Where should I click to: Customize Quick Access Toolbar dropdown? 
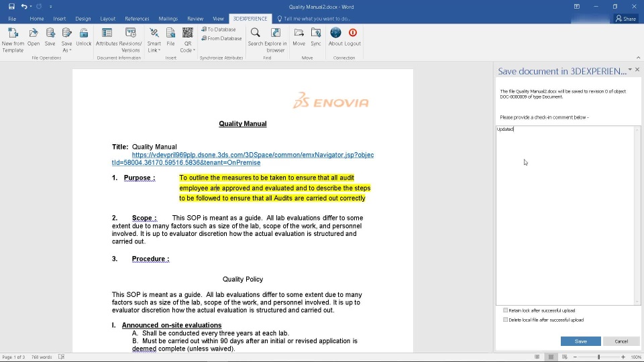coord(50,7)
